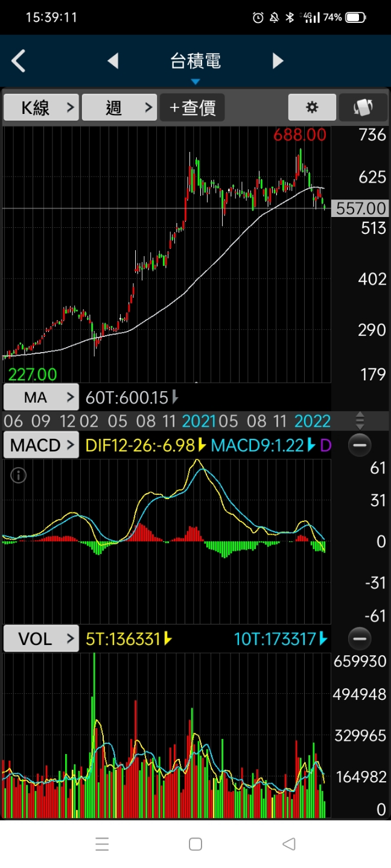The image size is (391, 868).
Task: Go back with the top-left arrow
Action: pos(19,61)
